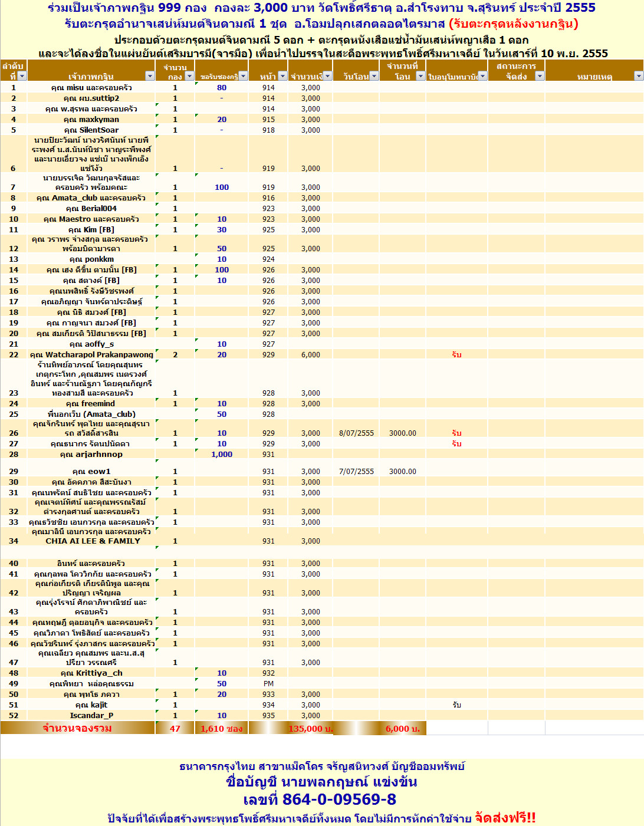The width and height of the screenshot is (644, 826).
Task: Select the cell คุณ สตางค์ [FB]
Action: 91,281
